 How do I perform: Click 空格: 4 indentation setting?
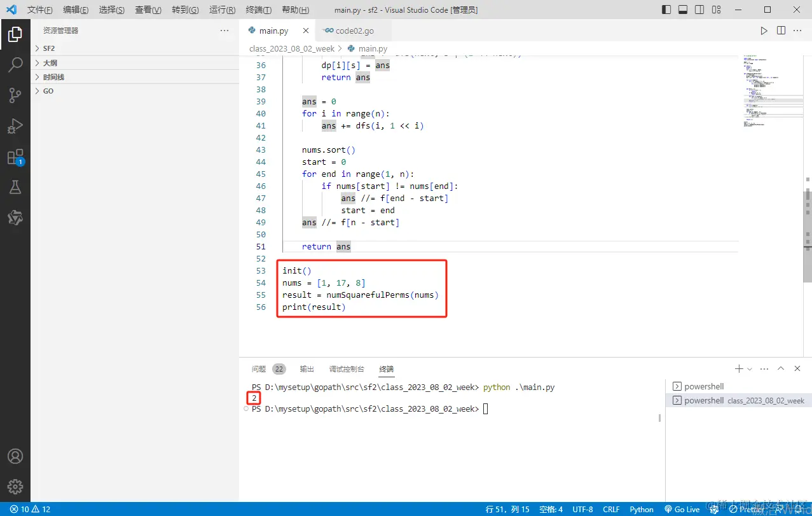(x=551, y=509)
